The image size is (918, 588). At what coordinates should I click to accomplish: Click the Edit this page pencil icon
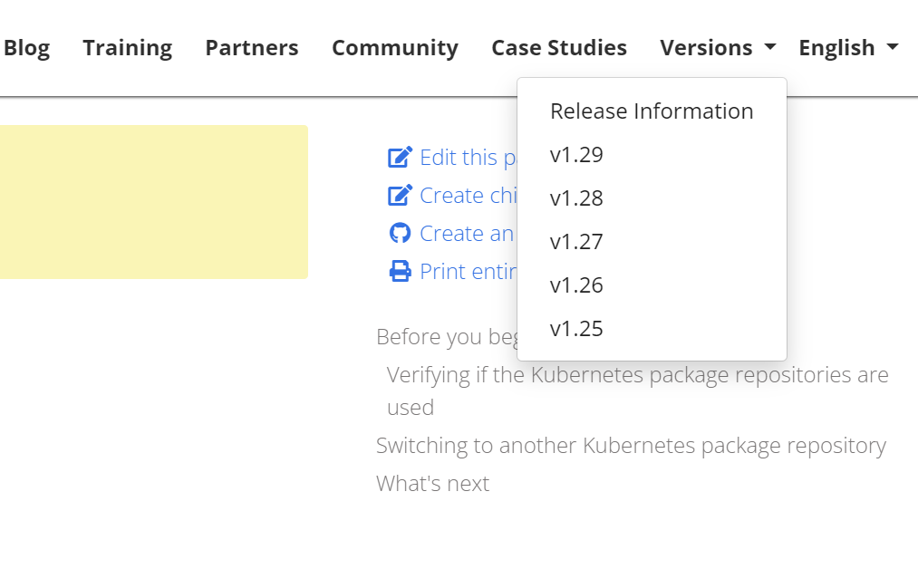click(x=400, y=158)
